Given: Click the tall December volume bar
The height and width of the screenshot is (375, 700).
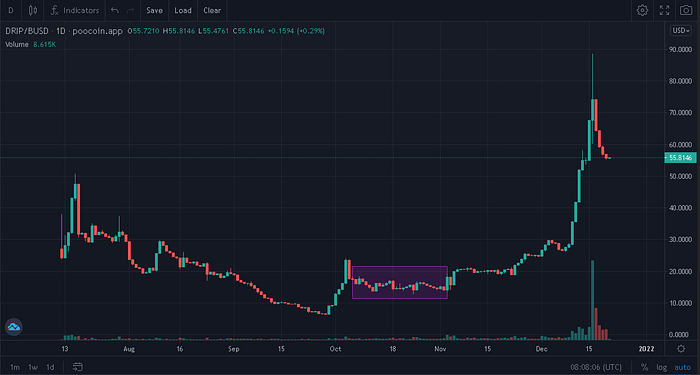Looking at the screenshot, I should tap(592, 300).
